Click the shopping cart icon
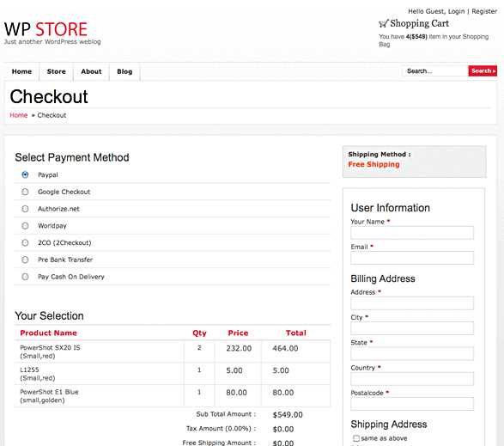Viewport: 504px width, 446px height. 384,23
